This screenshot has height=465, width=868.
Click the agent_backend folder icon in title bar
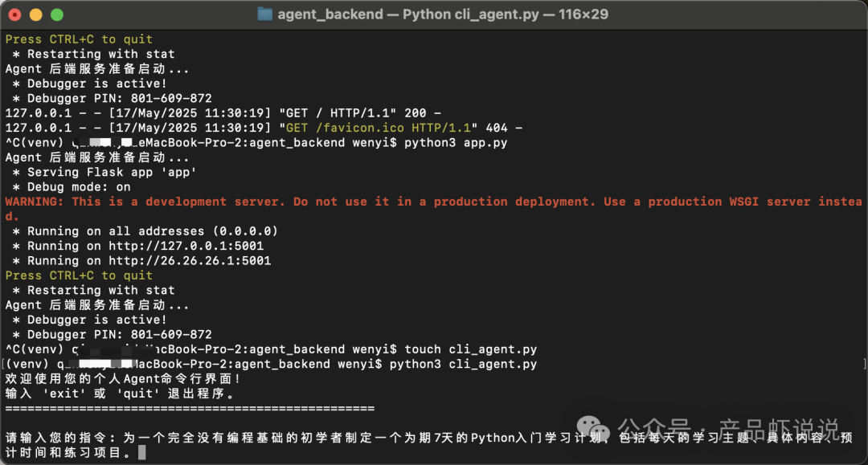pyautogui.click(x=265, y=14)
